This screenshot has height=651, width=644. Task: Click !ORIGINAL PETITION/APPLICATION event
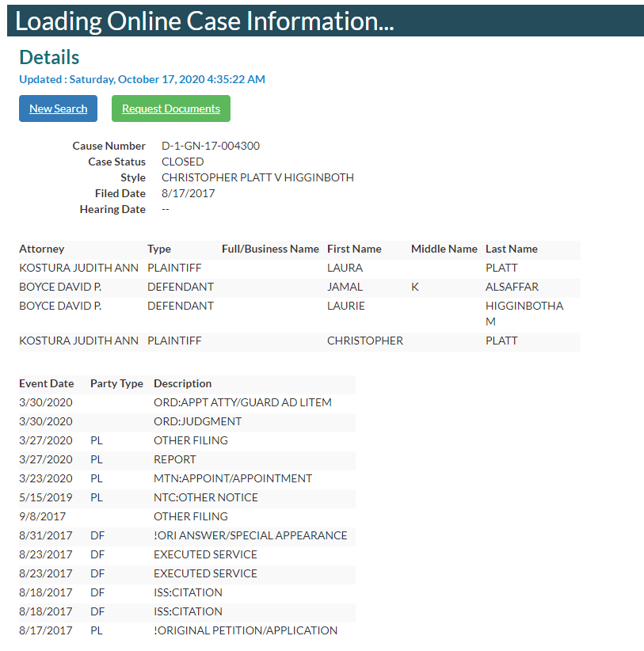pos(246,630)
